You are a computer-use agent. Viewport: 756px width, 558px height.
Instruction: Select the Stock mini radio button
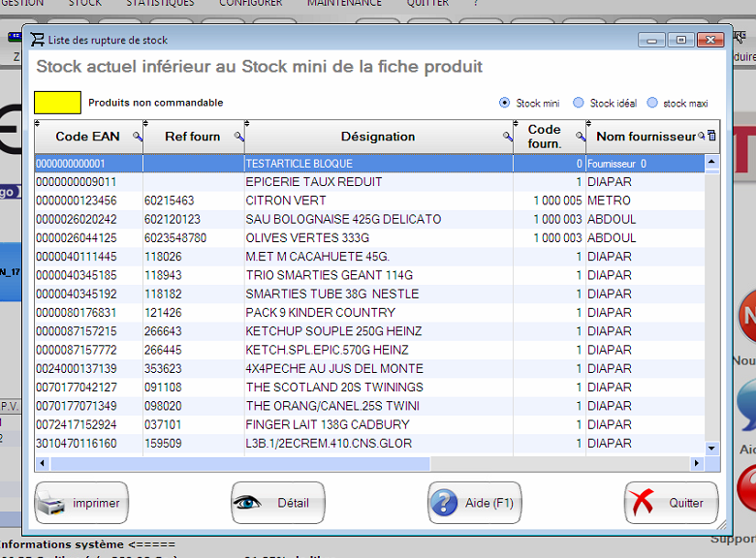(504, 103)
